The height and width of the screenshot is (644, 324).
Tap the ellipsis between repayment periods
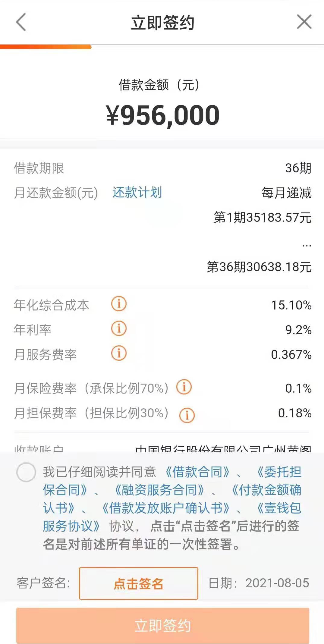[307, 246]
